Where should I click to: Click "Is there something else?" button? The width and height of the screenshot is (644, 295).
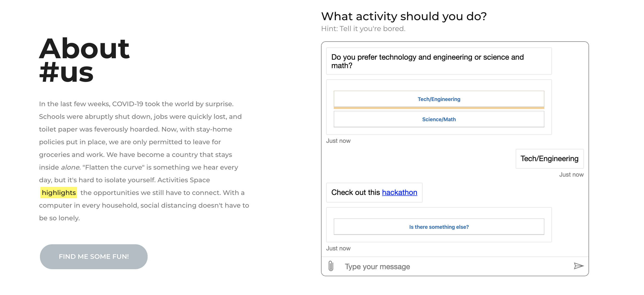[439, 227]
